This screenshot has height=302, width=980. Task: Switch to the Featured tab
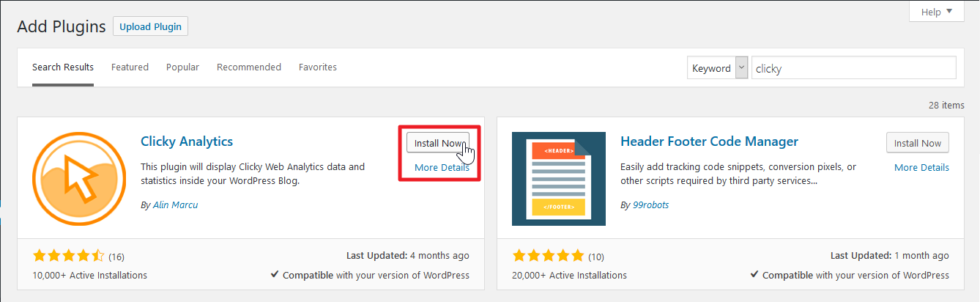coord(130,67)
